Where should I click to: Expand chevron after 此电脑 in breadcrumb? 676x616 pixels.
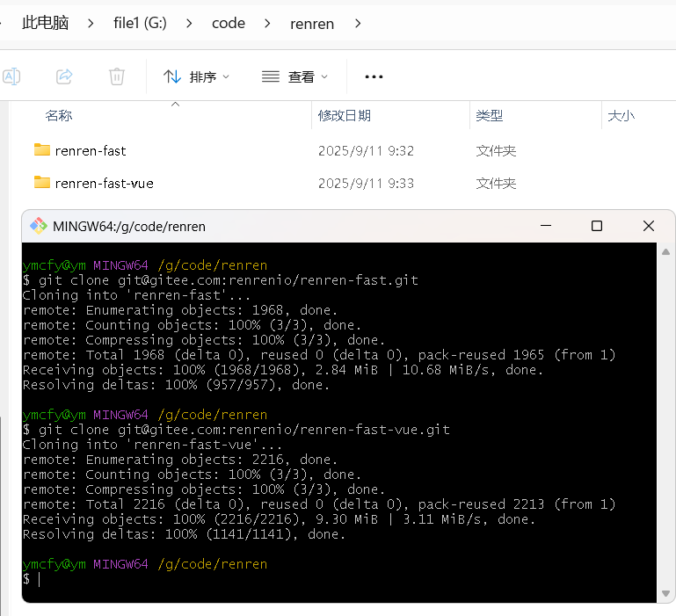91,23
